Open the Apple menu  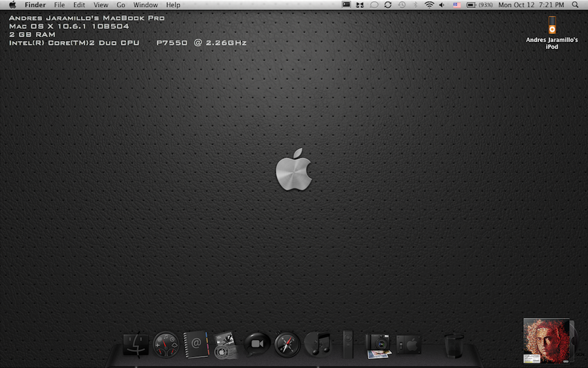click(x=12, y=5)
